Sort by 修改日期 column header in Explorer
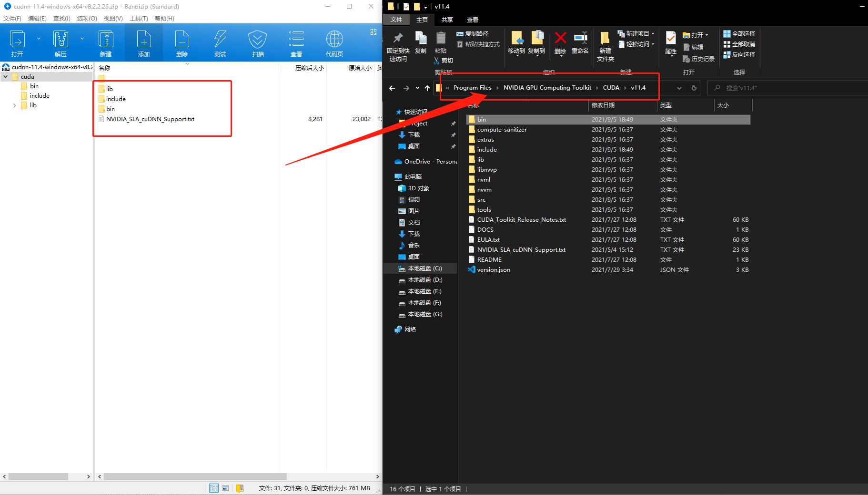 (x=603, y=105)
